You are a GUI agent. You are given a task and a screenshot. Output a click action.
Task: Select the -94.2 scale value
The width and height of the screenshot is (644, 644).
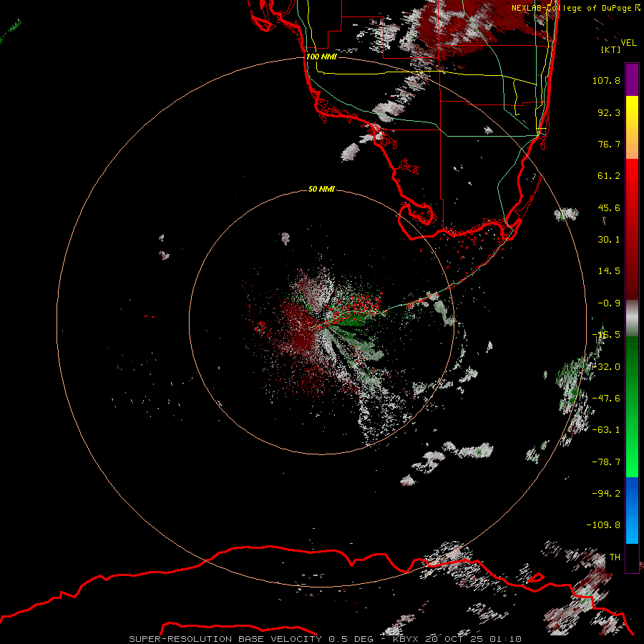(x=606, y=494)
